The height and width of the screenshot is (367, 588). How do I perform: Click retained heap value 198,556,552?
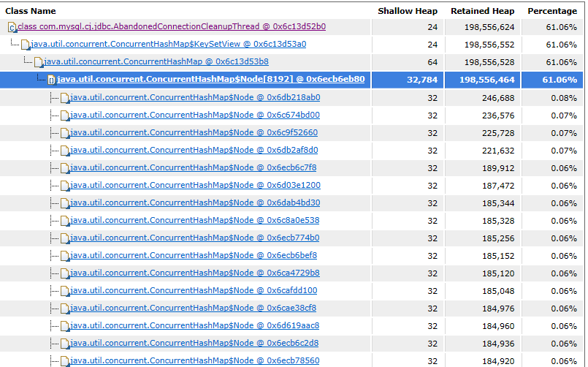point(489,45)
